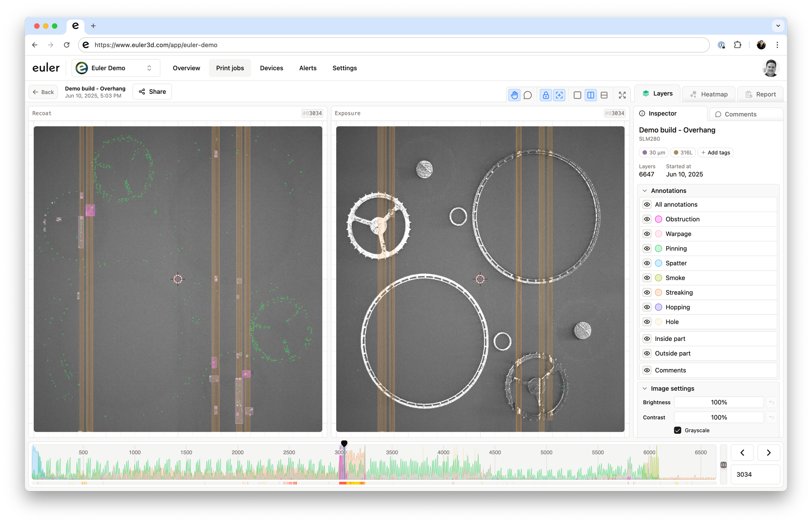812x524 pixels.
Task: Toggle Spatter annotation visibility
Action: [x=647, y=263]
